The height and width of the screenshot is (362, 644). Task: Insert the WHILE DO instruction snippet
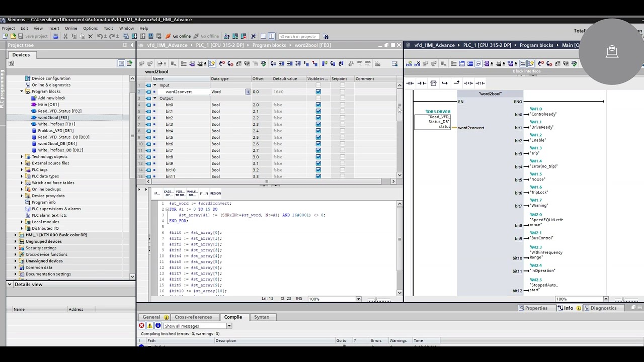point(192,193)
